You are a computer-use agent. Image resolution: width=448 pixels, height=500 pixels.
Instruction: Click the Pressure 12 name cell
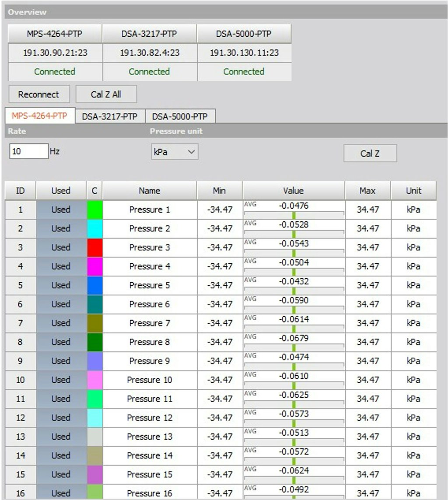(150, 418)
